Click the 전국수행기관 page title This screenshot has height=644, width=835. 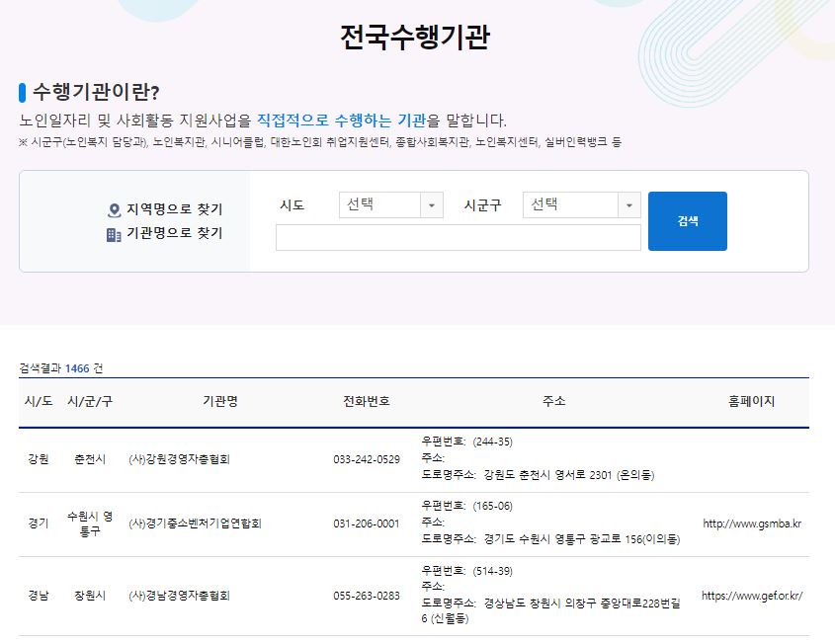tap(415, 38)
